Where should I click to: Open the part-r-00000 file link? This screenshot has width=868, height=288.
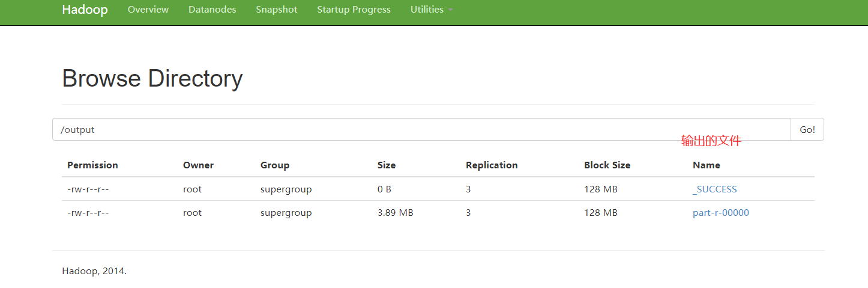tap(720, 212)
